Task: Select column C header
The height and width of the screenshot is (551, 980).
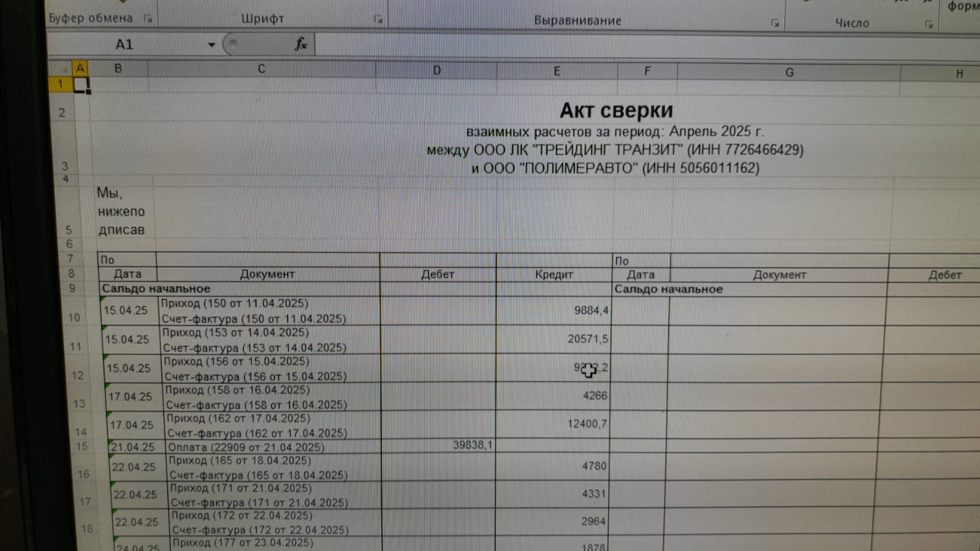Action: click(x=261, y=69)
